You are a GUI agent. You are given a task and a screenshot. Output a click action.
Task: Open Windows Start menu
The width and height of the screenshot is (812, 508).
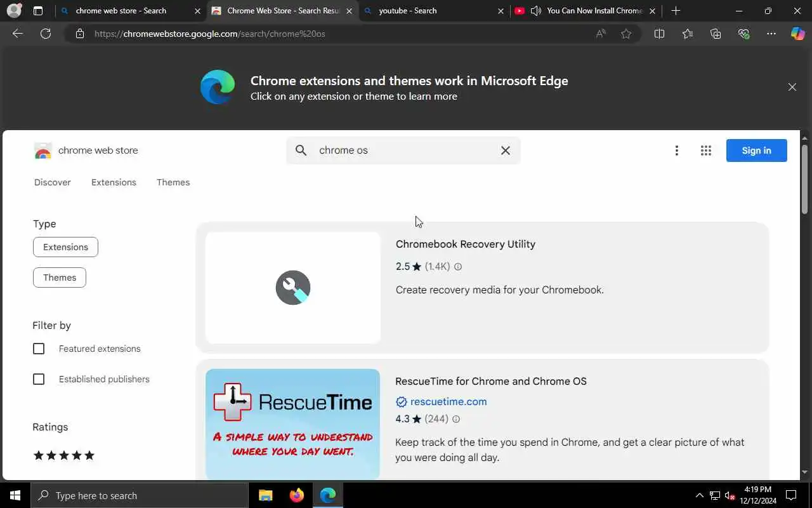(x=15, y=495)
